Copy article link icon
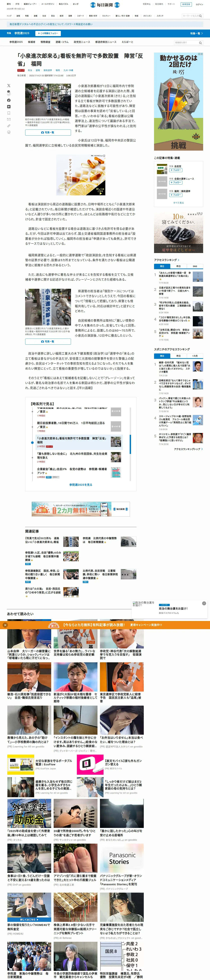The height and width of the screenshot is (980, 210). 9,126
